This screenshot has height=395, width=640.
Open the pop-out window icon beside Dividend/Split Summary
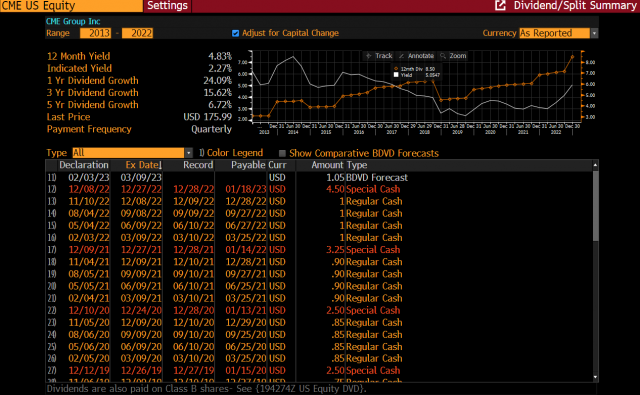pos(500,5)
